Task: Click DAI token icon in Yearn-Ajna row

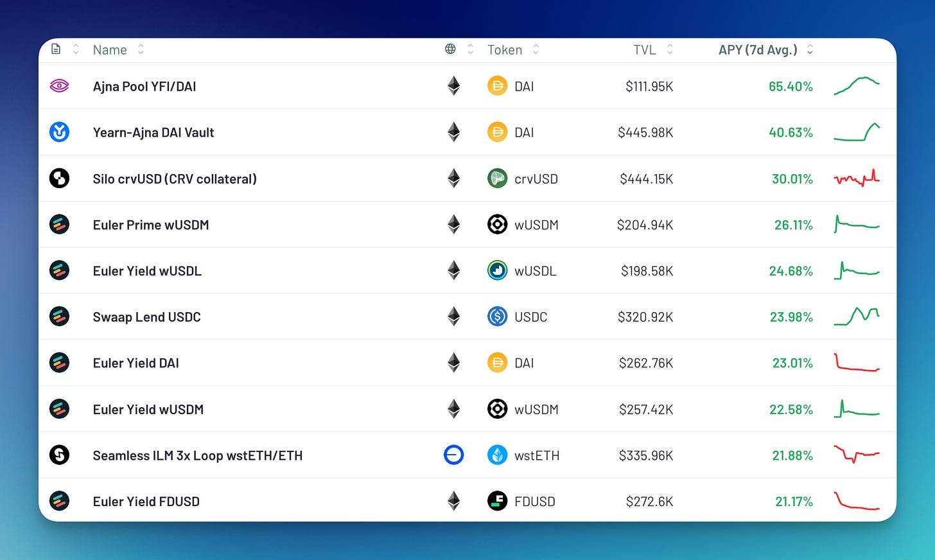Action: [497, 132]
